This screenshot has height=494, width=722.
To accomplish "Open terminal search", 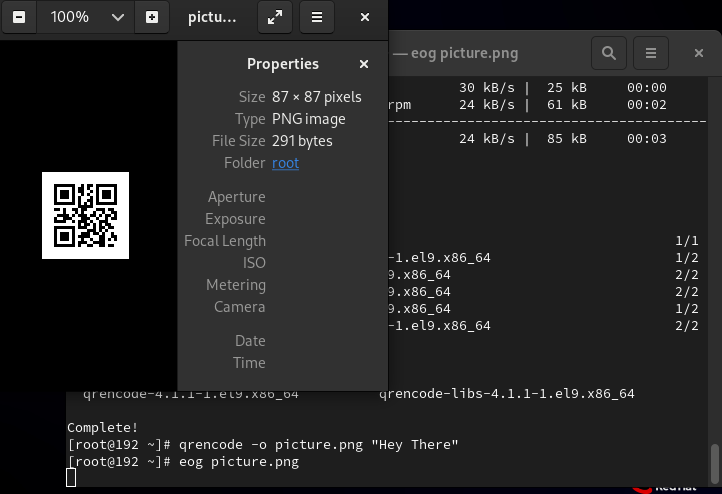I will tap(609, 53).
